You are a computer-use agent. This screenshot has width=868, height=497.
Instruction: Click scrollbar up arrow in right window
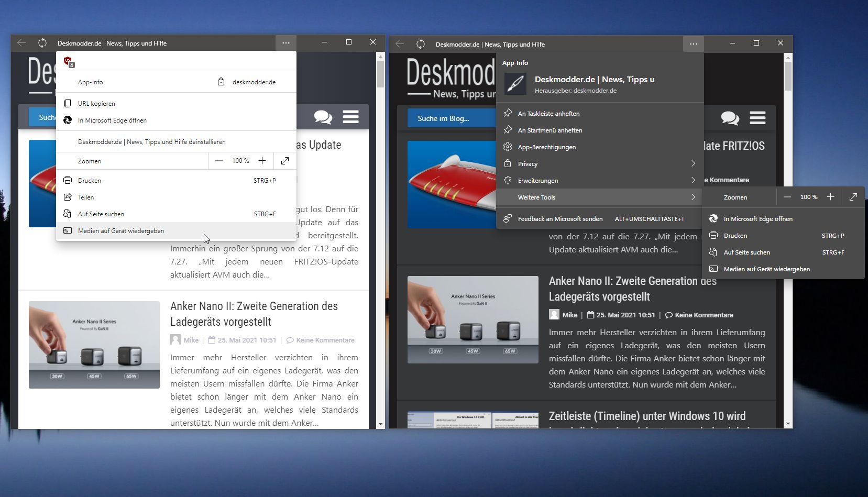pyautogui.click(x=788, y=57)
